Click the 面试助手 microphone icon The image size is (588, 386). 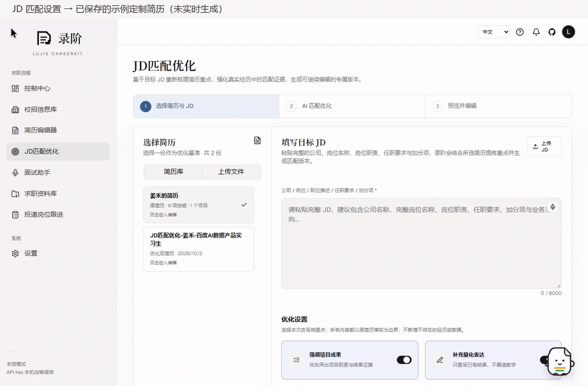pos(15,173)
